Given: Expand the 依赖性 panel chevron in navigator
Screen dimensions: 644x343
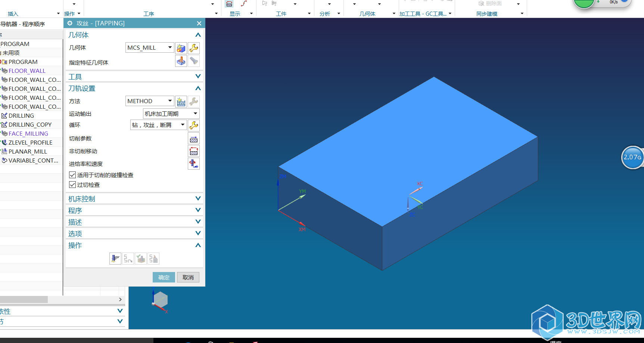Looking at the screenshot, I should [120, 311].
